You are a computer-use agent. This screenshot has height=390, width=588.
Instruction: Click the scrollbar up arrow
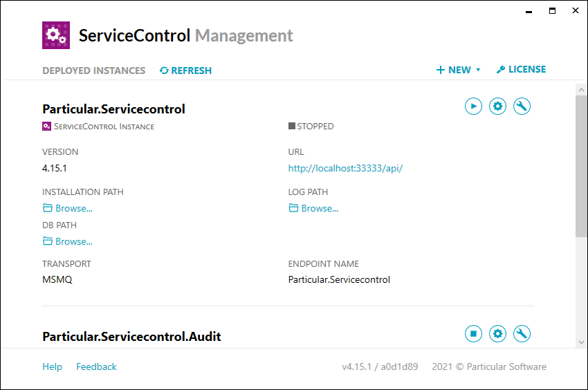point(581,90)
